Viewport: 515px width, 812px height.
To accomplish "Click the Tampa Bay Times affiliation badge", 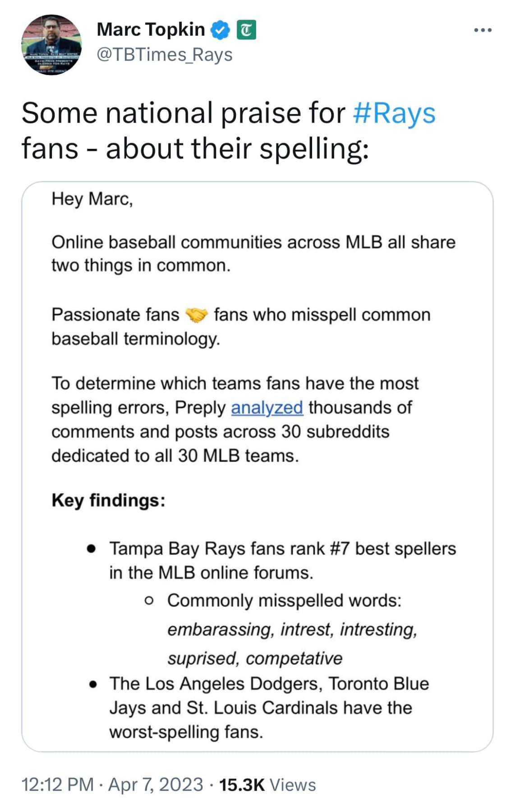I will click(246, 30).
